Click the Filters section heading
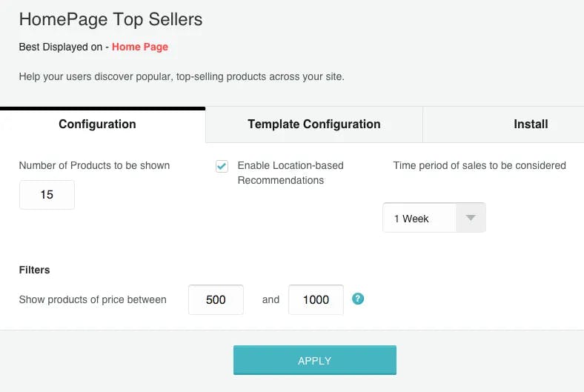Image resolution: width=584 pixels, height=392 pixels. click(x=34, y=270)
